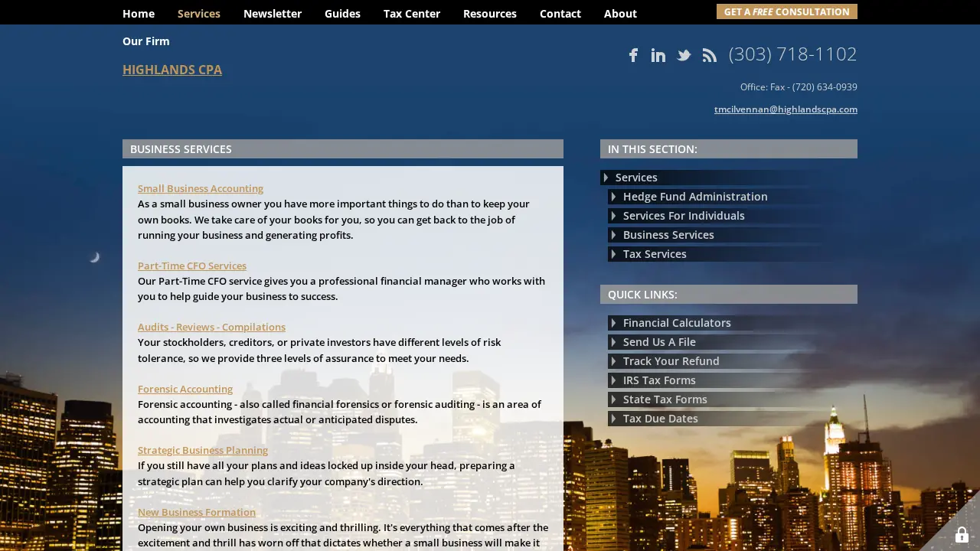Open the Tax Center menu item
The image size is (980, 551).
pos(412,13)
